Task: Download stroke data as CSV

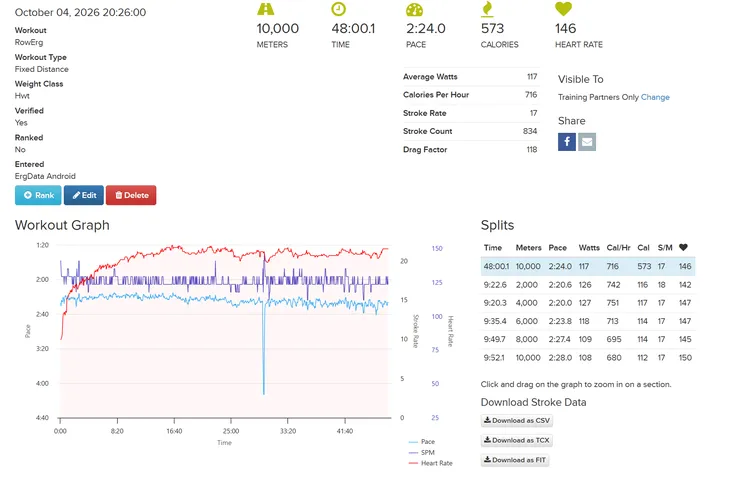Action: point(517,420)
